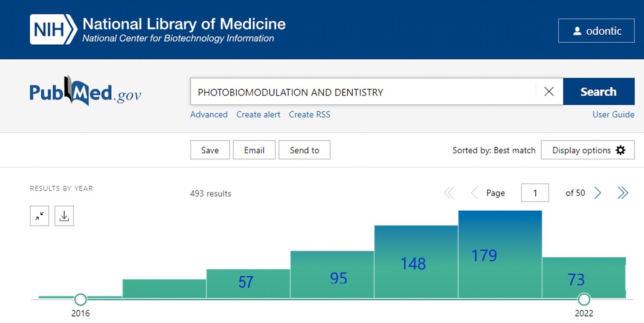Click the Search button
Screen dimensions: 644x323
point(598,92)
